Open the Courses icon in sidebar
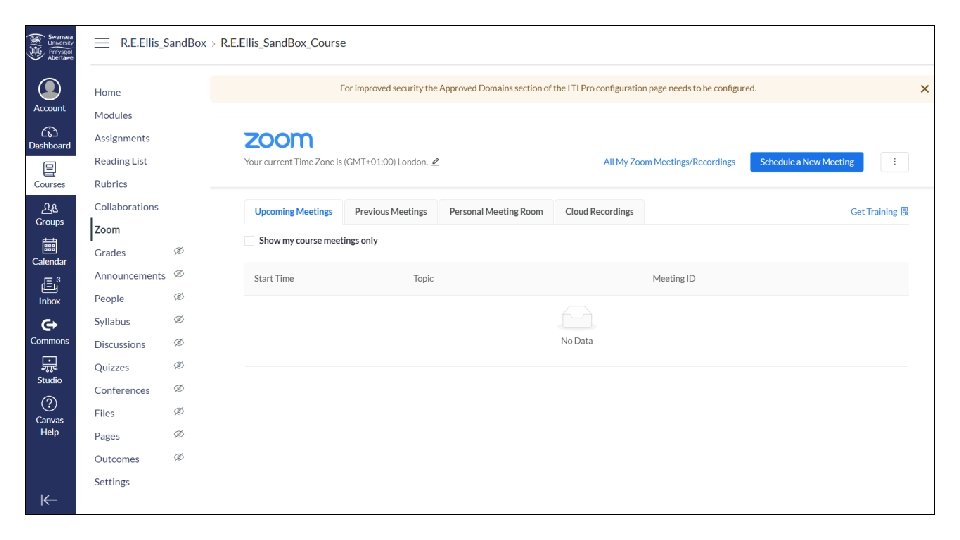 click(x=50, y=169)
